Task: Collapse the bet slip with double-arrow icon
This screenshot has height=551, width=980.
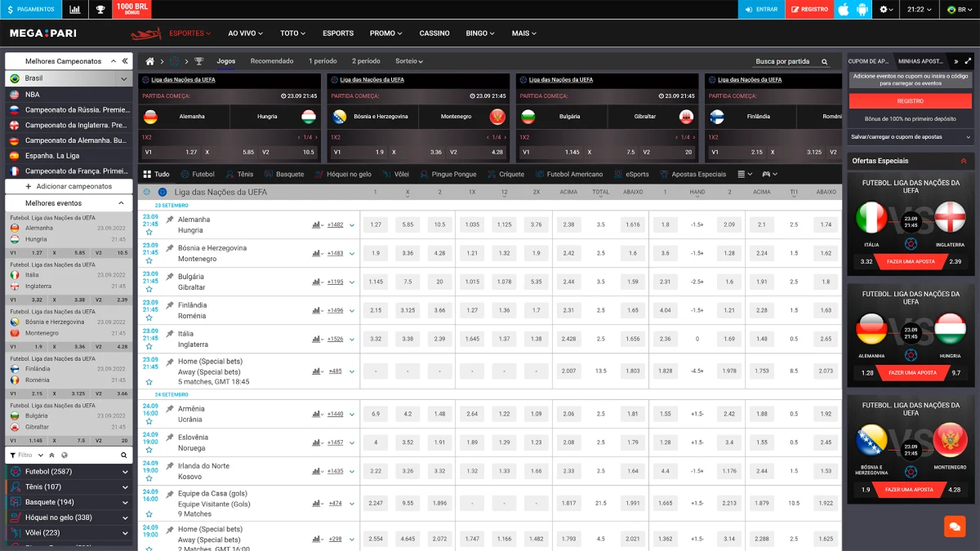Action: pyautogui.click(x=955, y=61)
